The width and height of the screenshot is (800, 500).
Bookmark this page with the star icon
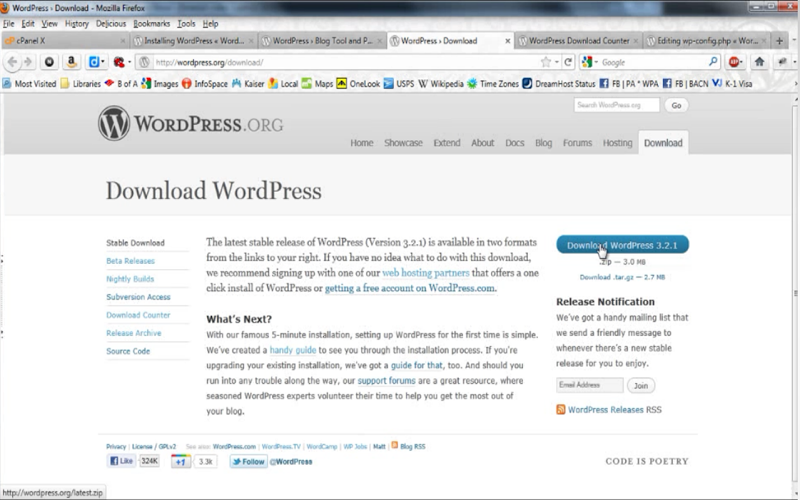pos(545,62)
